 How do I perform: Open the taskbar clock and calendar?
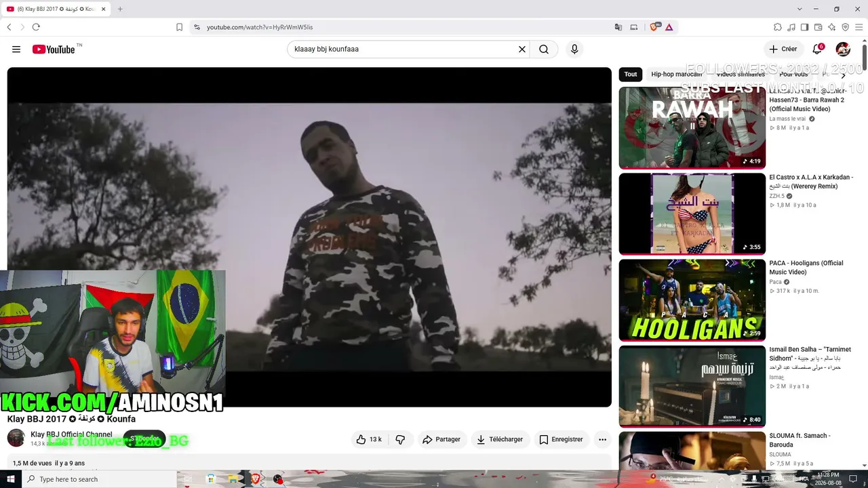point(828,479)
